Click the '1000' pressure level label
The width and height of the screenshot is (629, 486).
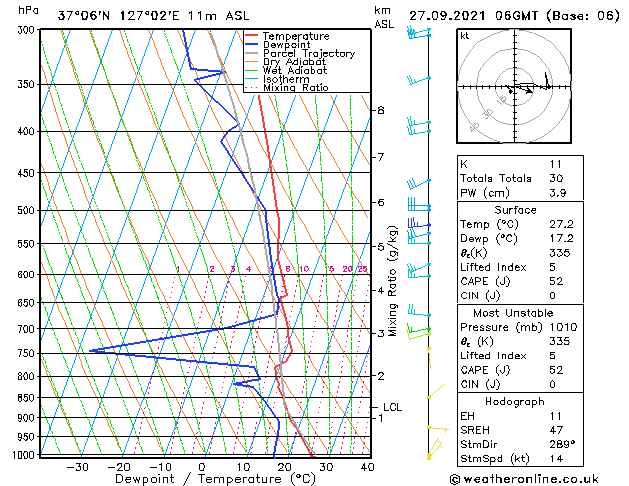(x=25, y=455)
